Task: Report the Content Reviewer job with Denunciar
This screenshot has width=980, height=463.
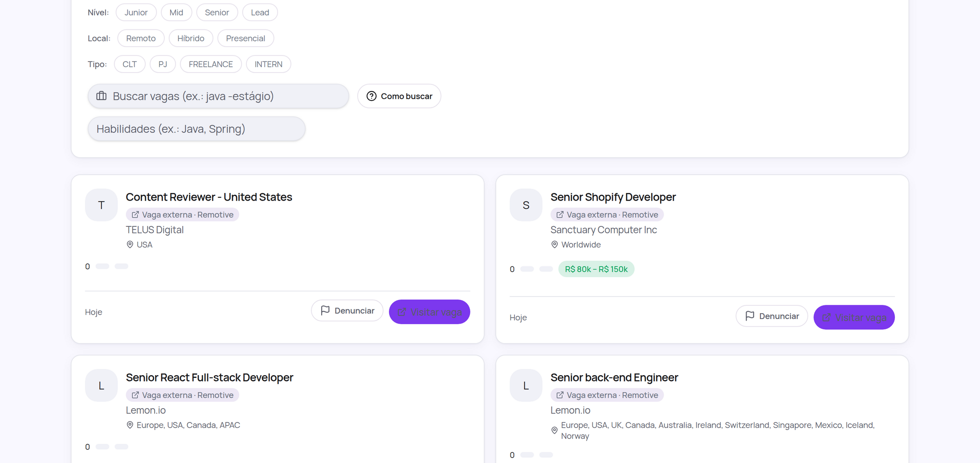Action: [347, 311]
